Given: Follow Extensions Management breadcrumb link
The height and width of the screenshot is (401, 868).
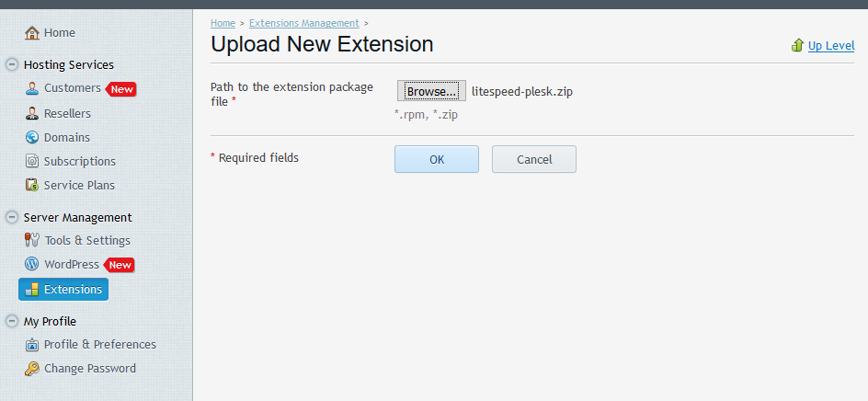Looking at the screenshot, I should point(304,23).
